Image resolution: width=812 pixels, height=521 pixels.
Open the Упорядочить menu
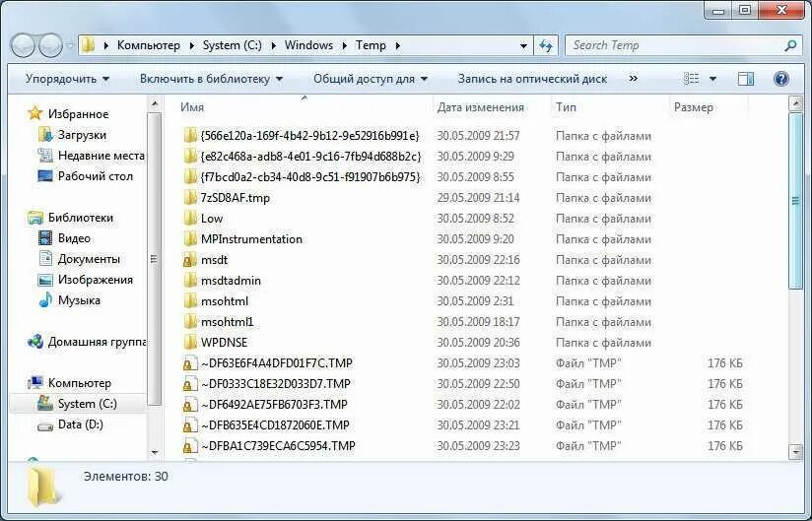point(67,79)
